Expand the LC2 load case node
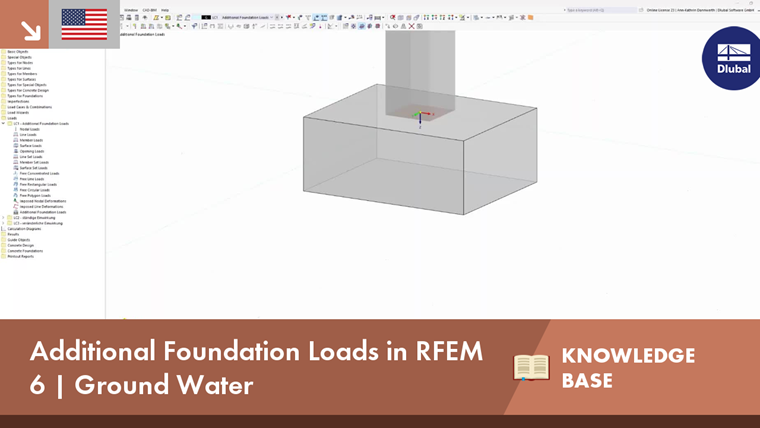760x428 pixels. click(3, 218)
